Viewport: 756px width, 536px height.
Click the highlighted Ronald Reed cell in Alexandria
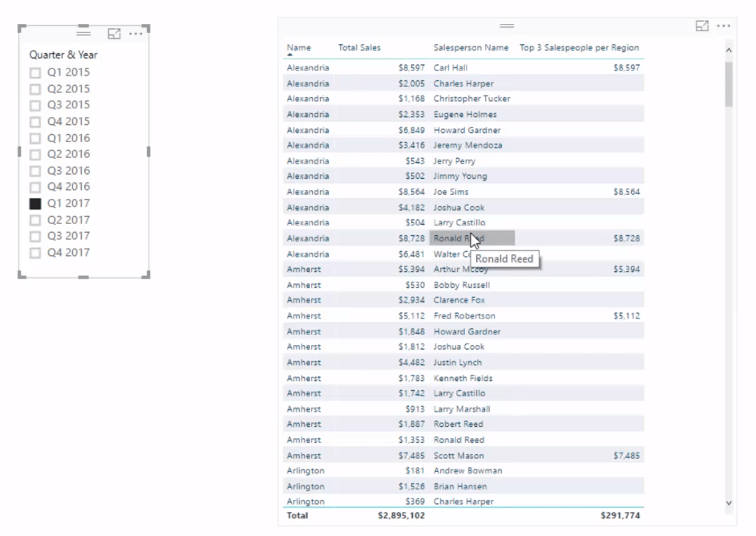pos(472,238)
